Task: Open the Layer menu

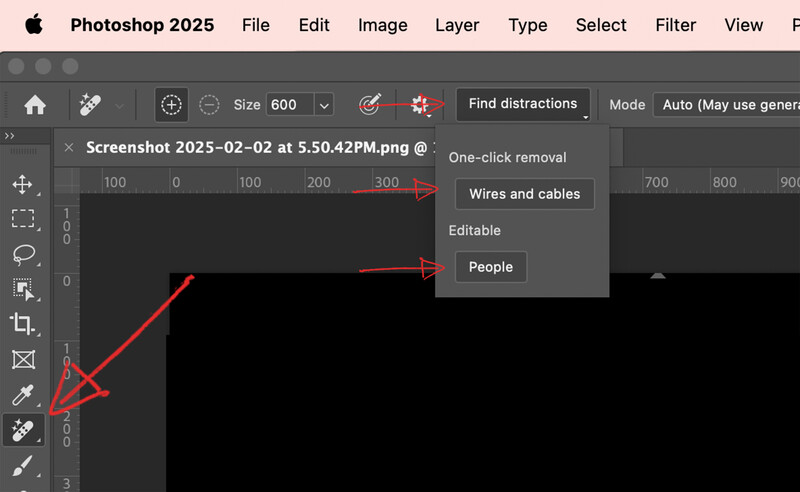Action: coord(457,25)
